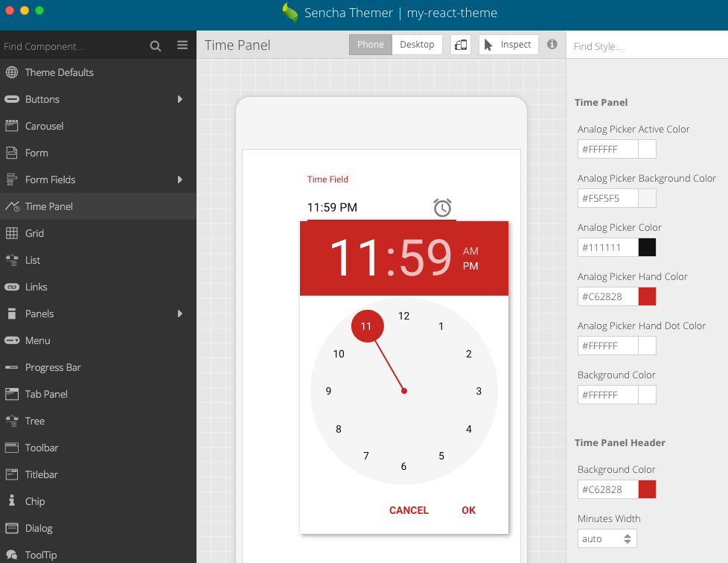Open the Tab Panel component
The image size is (728, 563).
[x=98, y=395]
